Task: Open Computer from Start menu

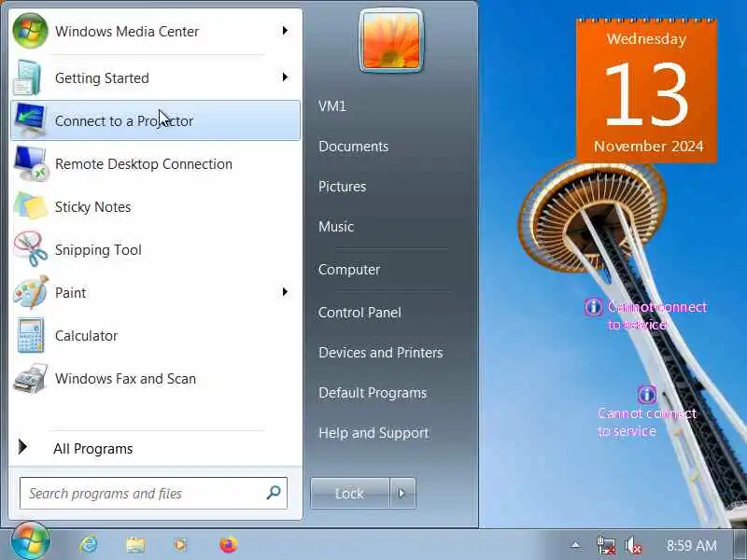Action: coord(349,270)
